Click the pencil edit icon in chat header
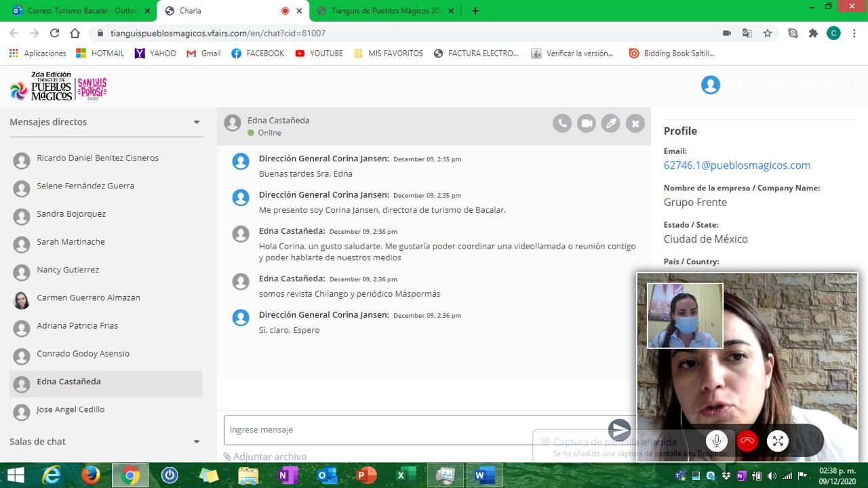Image resolution: width=868 pixels, height=488 pixels. point(611,123)
